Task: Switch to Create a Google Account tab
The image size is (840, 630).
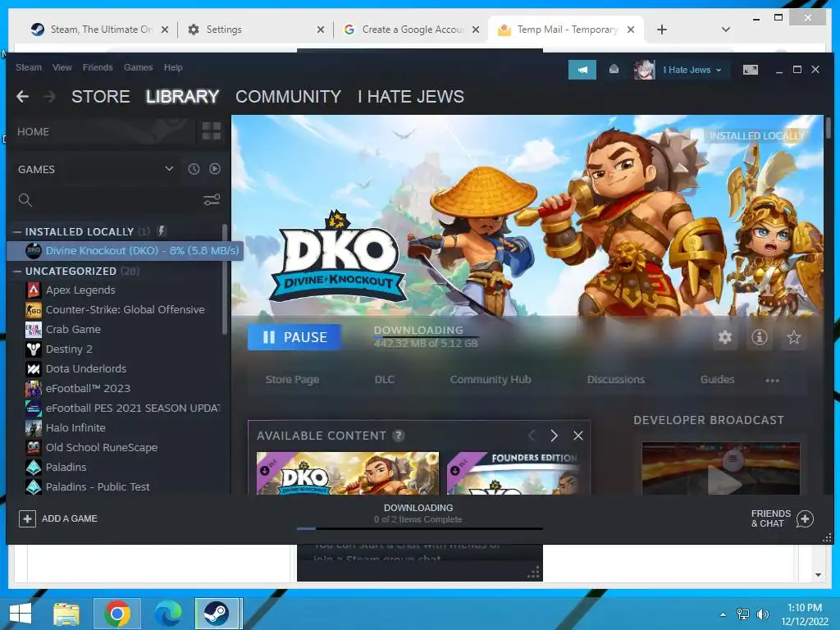Action: [412, 30]
